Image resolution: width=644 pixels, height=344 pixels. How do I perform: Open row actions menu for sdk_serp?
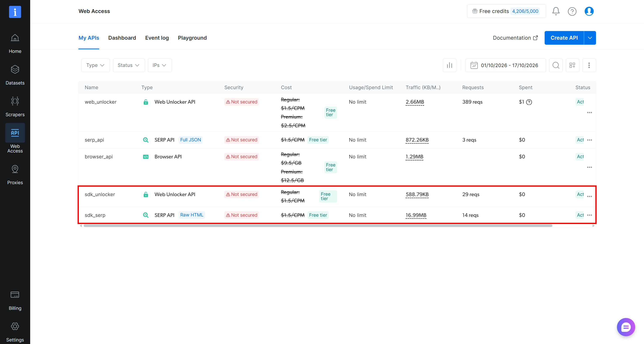[589, 215]
